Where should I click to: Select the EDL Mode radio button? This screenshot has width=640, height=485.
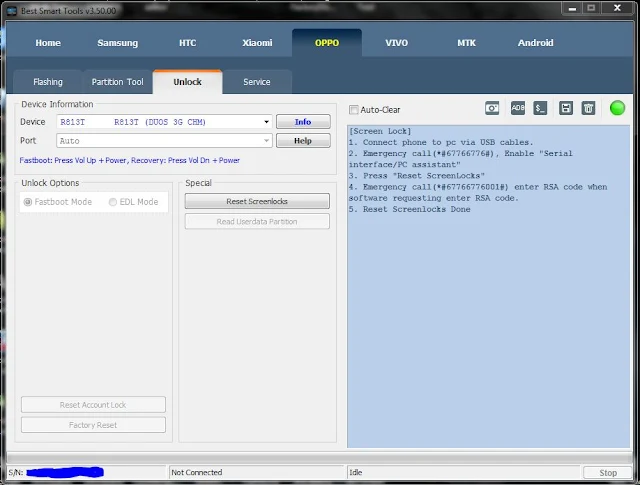point(113,202)
